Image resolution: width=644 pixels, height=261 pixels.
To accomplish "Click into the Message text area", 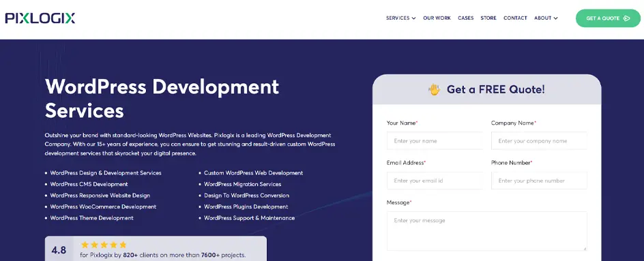I will coord(486,231).
